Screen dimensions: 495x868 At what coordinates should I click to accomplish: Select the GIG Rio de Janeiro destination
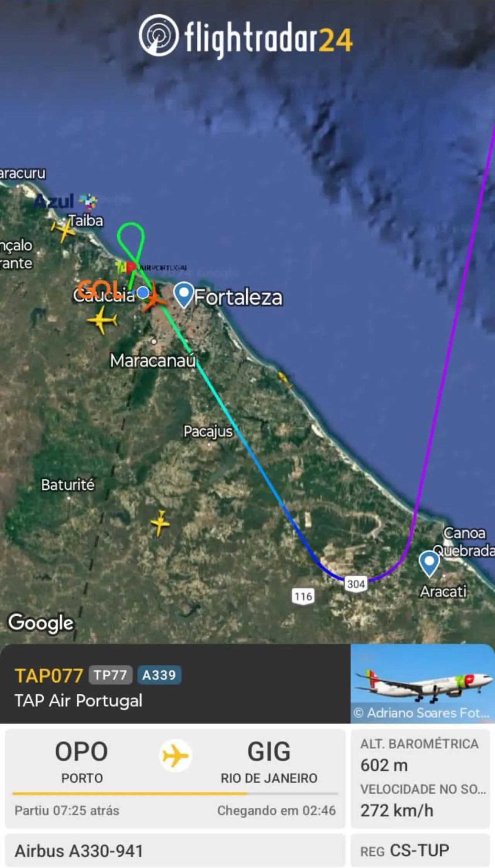269,761
